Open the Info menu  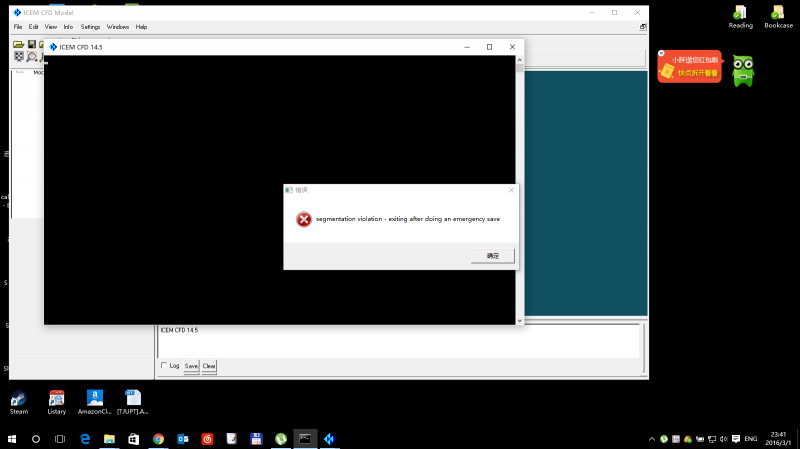(x=68, y=27)
